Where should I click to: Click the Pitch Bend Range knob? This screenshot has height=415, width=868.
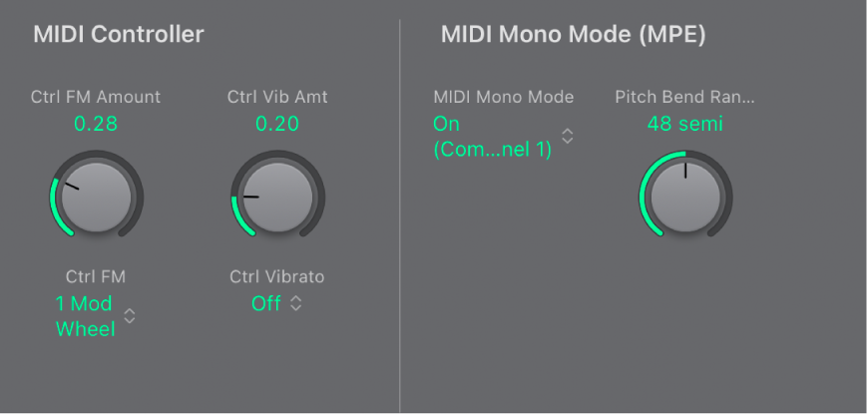tap(685, 195)
